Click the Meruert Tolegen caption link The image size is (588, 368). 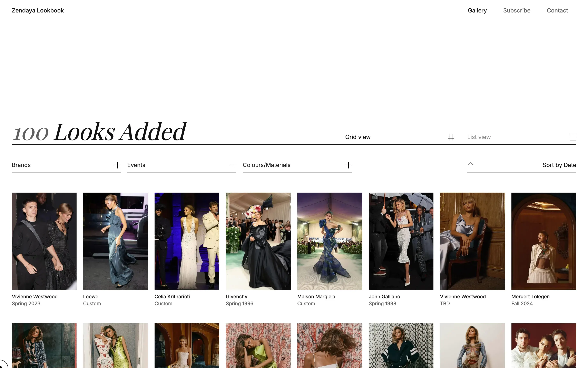coord(530,296)
